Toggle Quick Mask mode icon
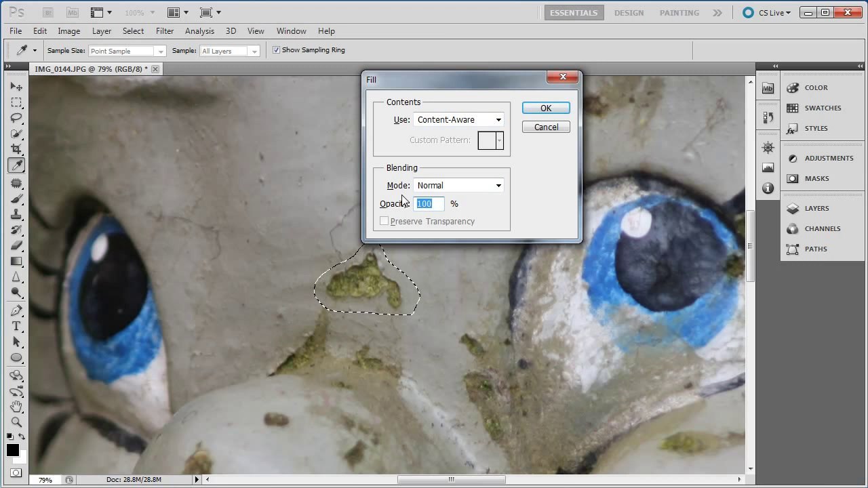Screen dimensions: 868x488 (16, 472)
